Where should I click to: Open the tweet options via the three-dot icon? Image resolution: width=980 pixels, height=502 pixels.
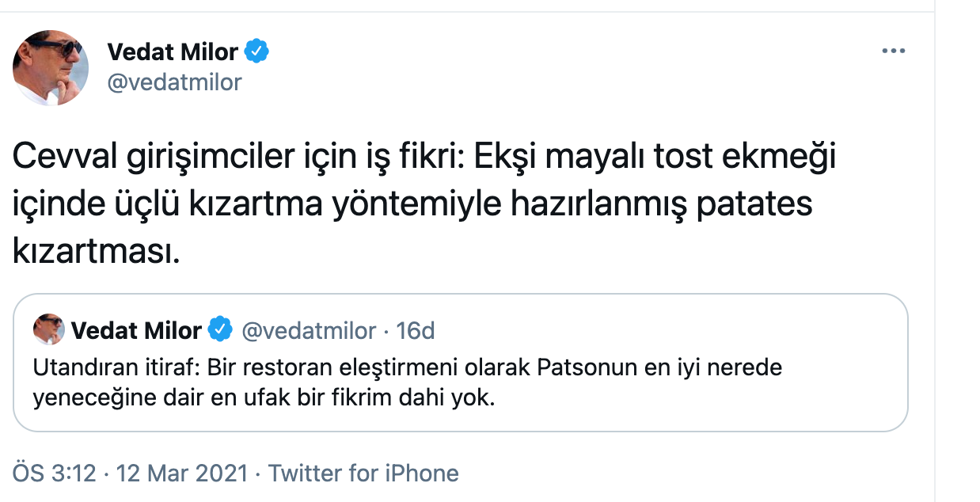pyautogui.click(x=895, y=50)
